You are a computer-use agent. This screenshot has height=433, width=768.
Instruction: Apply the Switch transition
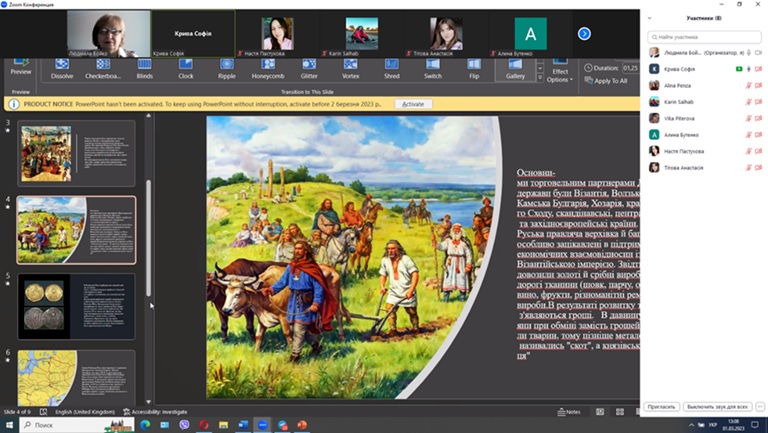[432, 69]
